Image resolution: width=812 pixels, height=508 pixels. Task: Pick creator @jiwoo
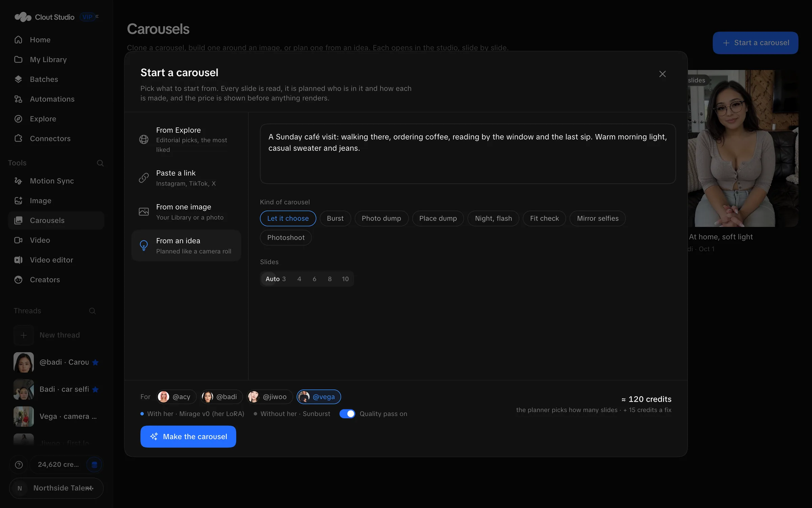pyautogui.click(x=270, y=397)
